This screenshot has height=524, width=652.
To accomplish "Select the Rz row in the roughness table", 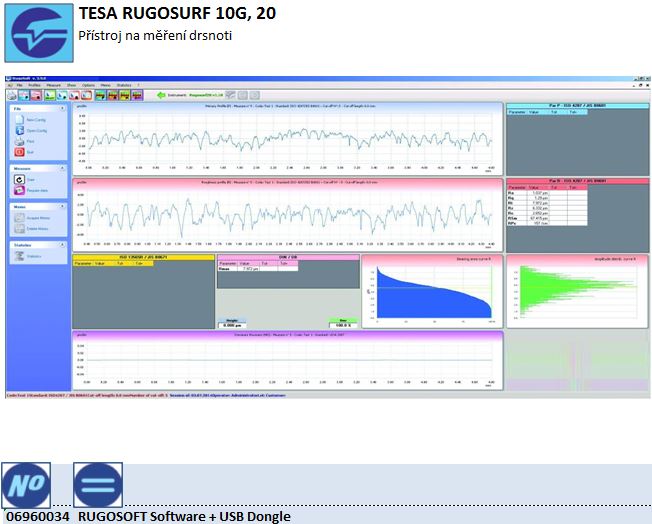I will 547,208.
